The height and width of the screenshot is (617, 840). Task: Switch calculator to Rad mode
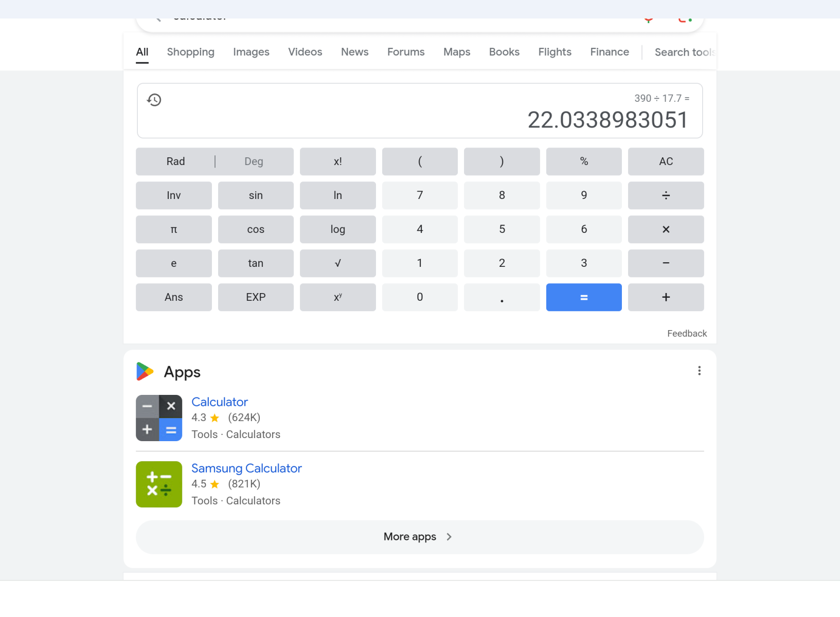tap(175, 161)
